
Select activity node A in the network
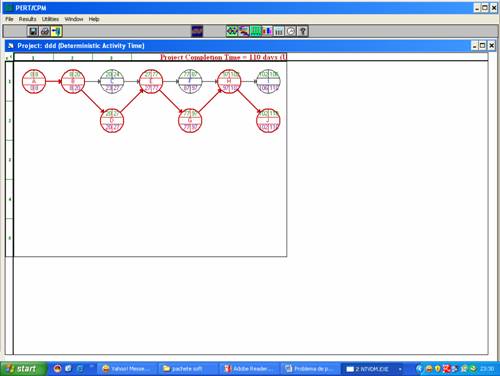pos(34,81)
